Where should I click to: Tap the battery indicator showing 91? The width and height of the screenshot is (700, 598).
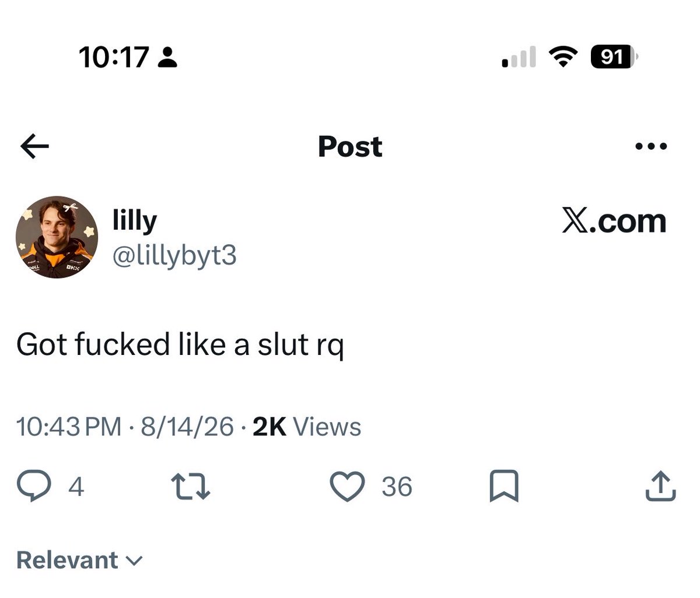click(615, 57)
